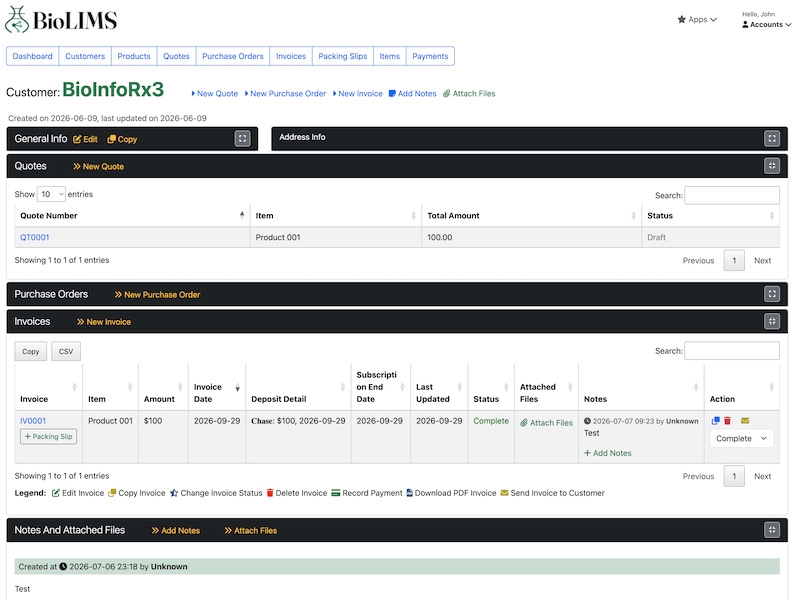Click Add Notes link in customer header

[x=413, y=93]
